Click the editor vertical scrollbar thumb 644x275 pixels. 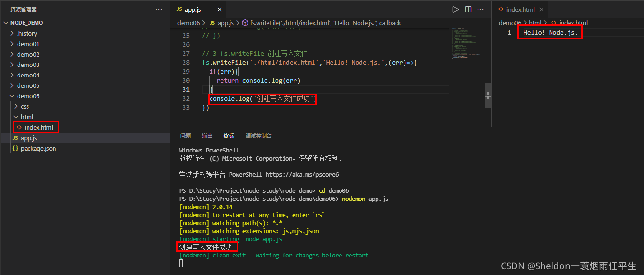[x=488, y=95]
